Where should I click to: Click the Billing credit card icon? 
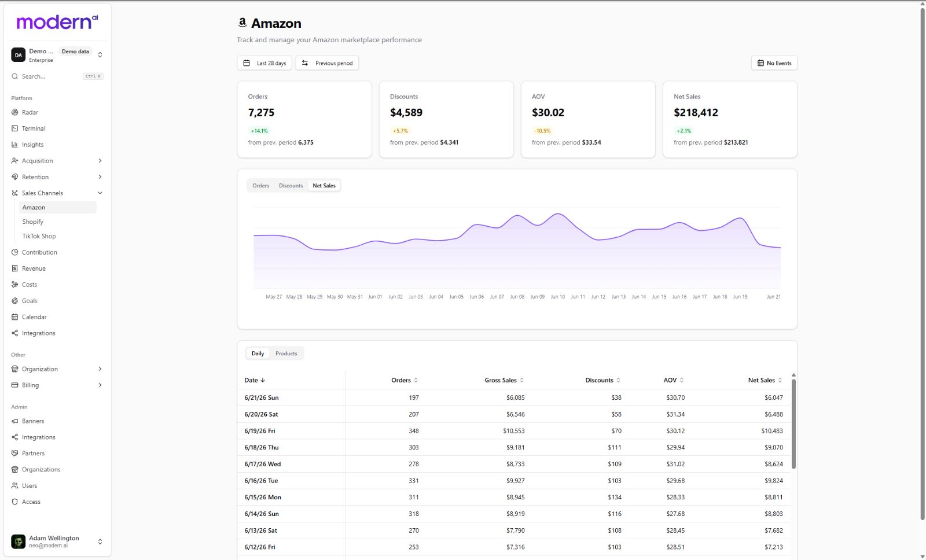15,385
